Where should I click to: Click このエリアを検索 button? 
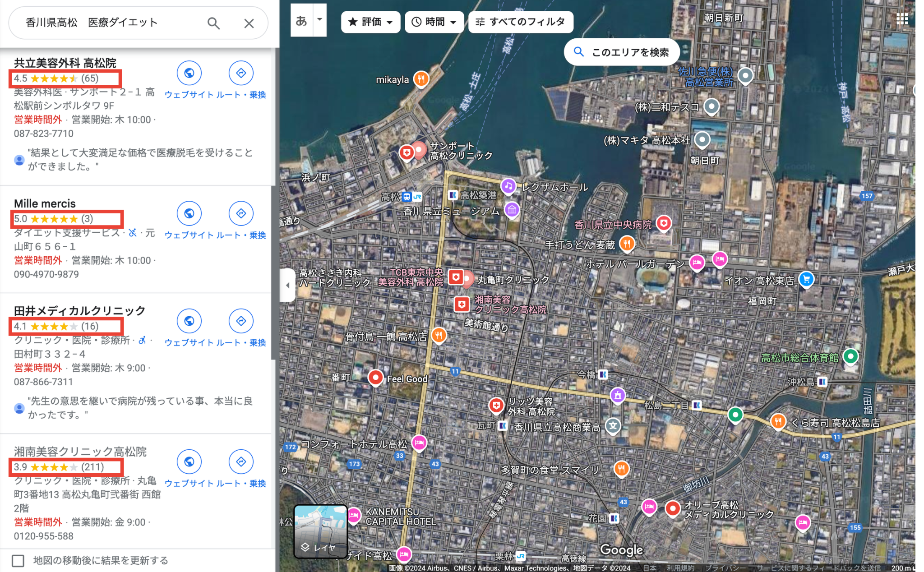tap(622, 52)
